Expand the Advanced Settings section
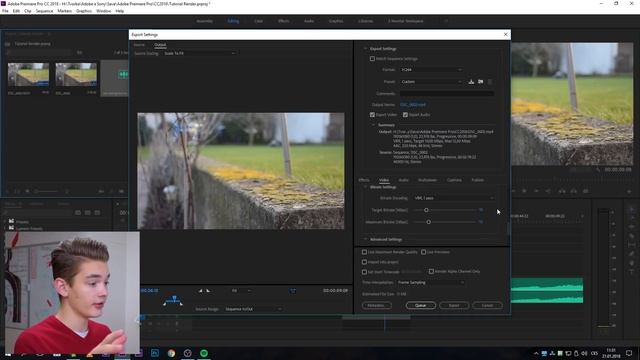The width and height of the screenshot is (640, 360). click(365, 239)
